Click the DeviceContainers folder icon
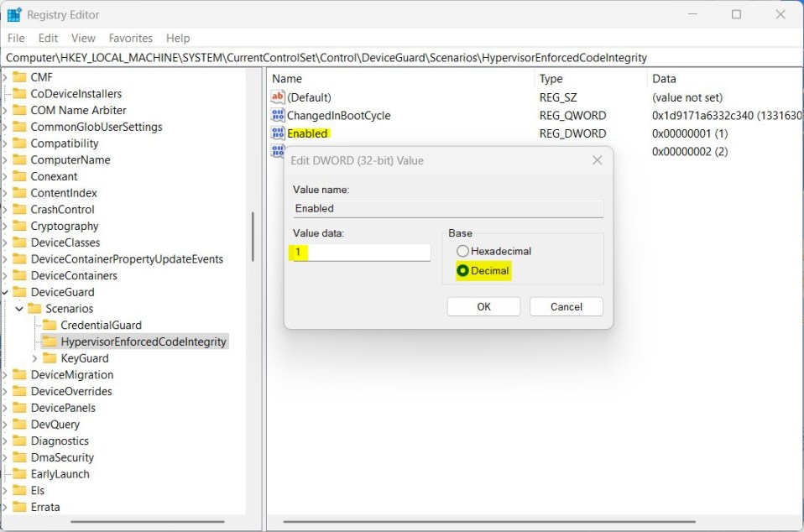Viewport: 804px width, 532px height. tap(19, 275)
